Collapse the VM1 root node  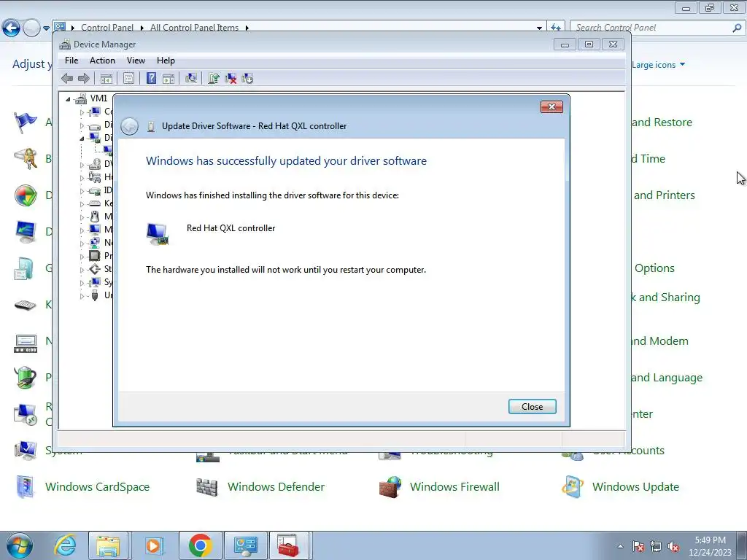[68, 99]
